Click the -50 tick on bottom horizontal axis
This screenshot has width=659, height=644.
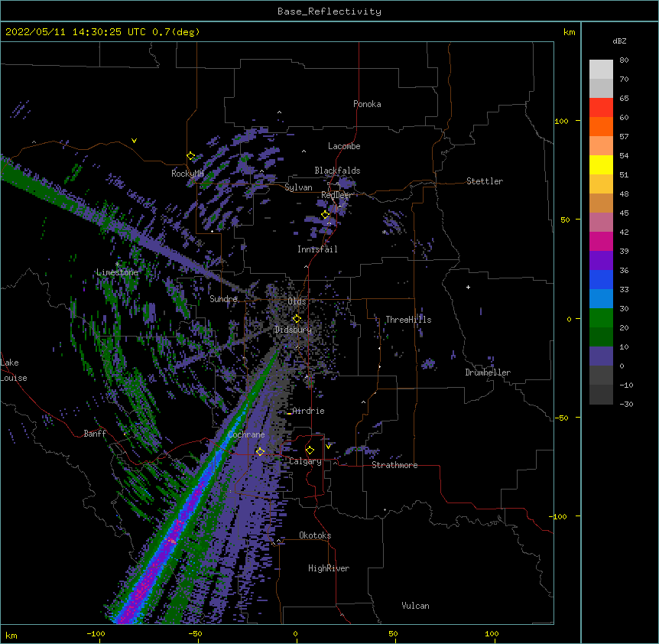coord(195,633)
